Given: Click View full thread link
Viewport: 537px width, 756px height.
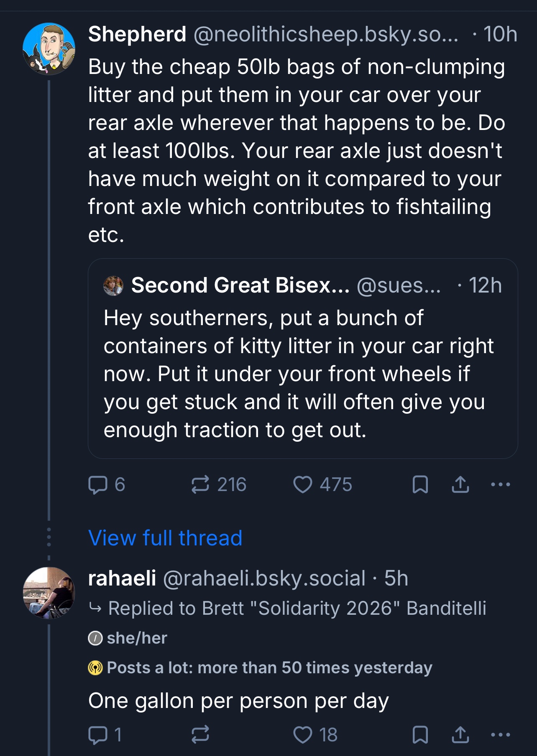Looking at the screenshot, I should (165, 538).
